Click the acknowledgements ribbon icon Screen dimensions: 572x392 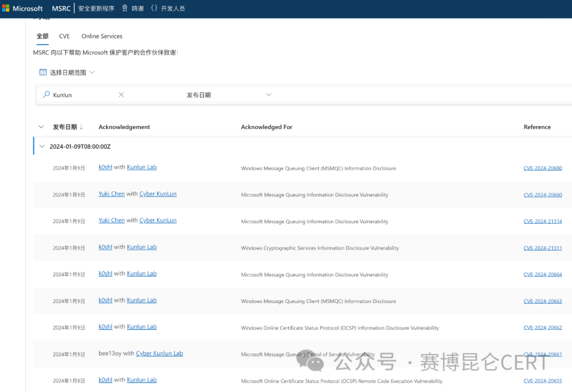pos(125,8)
